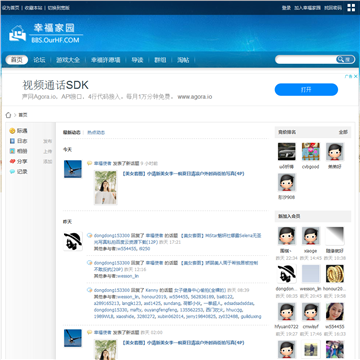Click 加入幸福家园 register link
Image resolution: width=360 pixels, height=360 pixels.
pos(307,8)
